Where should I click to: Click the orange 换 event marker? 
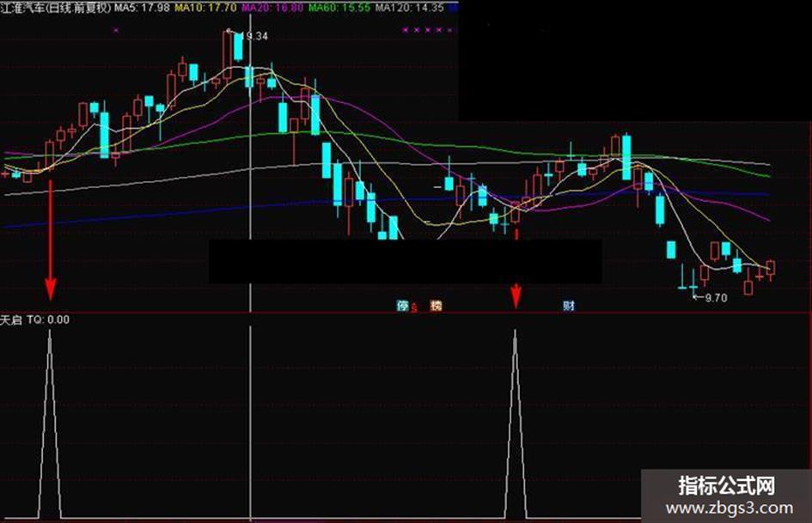436,306
